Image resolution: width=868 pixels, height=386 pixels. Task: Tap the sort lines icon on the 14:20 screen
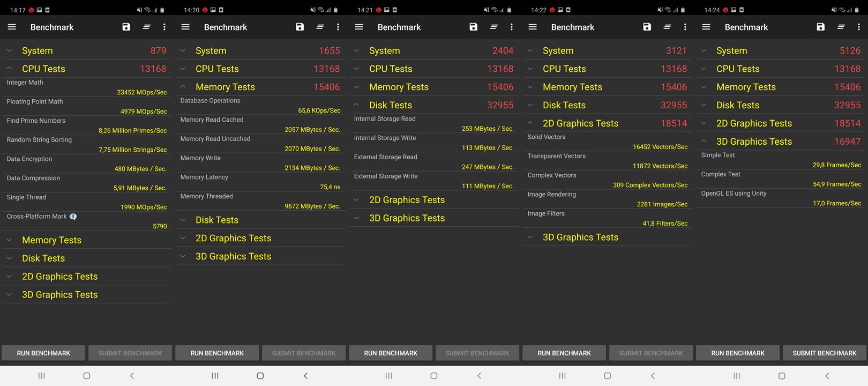[x=320, y=27]
